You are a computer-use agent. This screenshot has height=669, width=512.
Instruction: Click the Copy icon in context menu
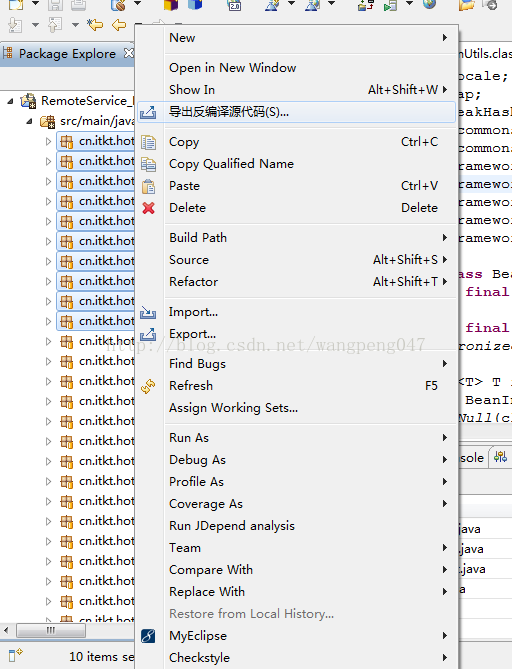pos(148,142)
